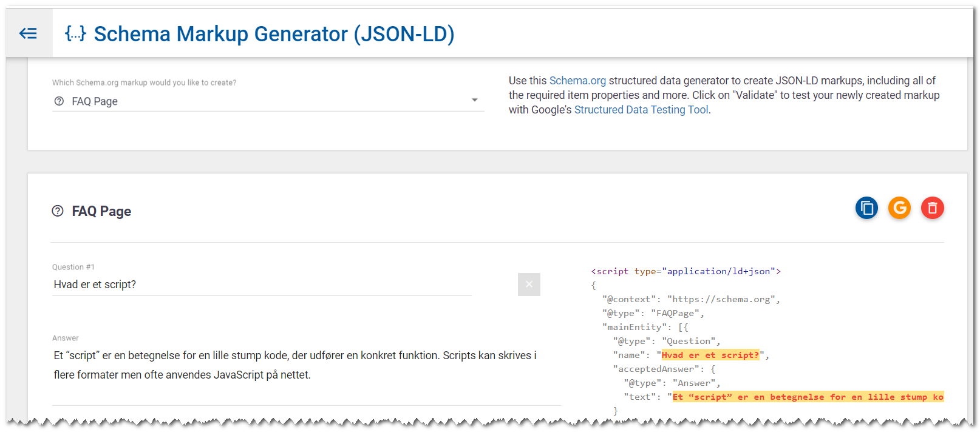Click the highlighted answer text in JSON code
This screenshot has height=435, width=980.
tap(808, 397)
